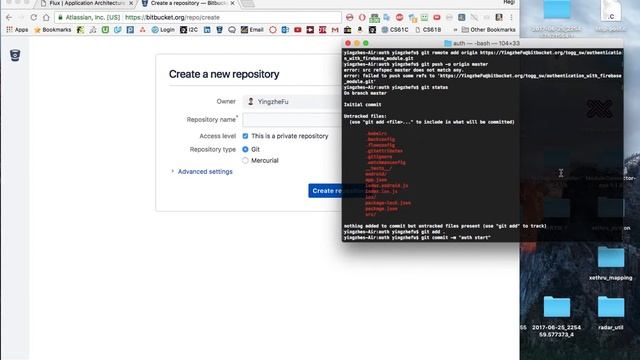640x360 pixels.
Task: Open the Bookmarks star folder
Action: pos(53,30)
